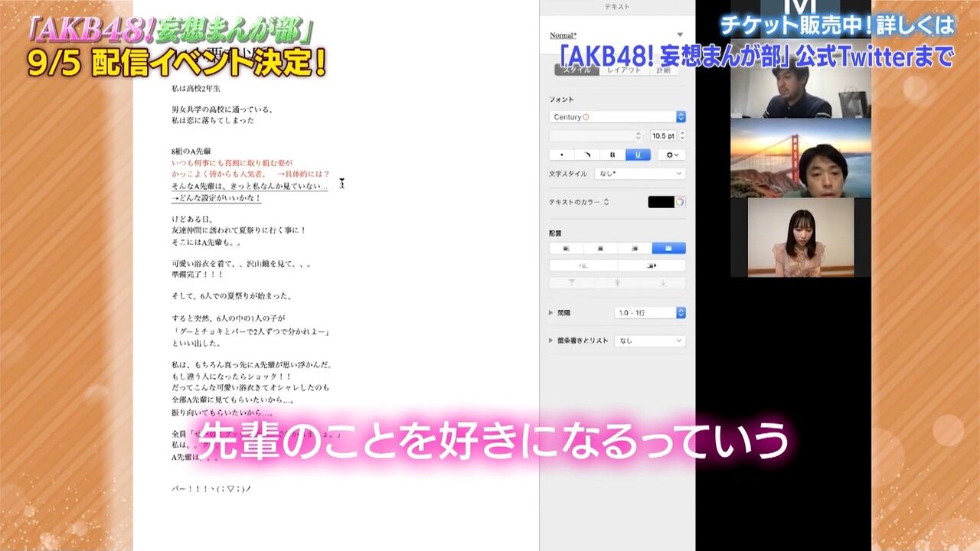This screenshot has width=980, height=551.
Task: Open the Normal* paragraph style dropdown arrow
Action: click(680, 35)
